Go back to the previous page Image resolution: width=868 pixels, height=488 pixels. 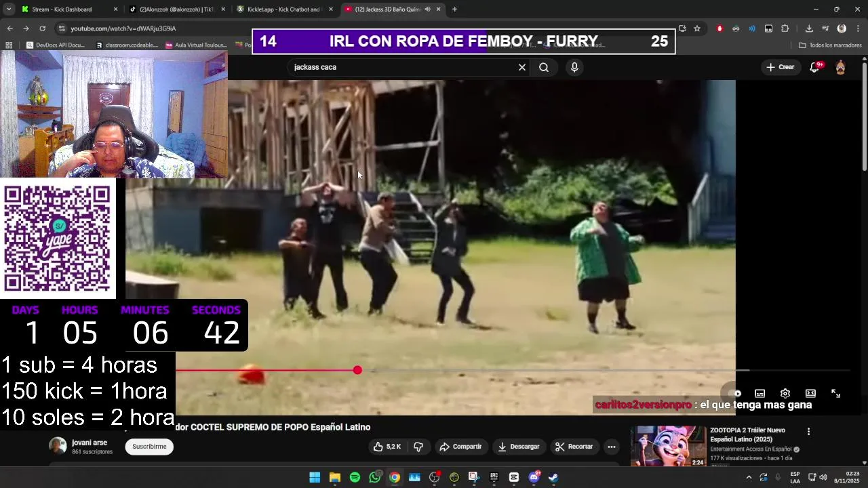(x=9, y=28)
